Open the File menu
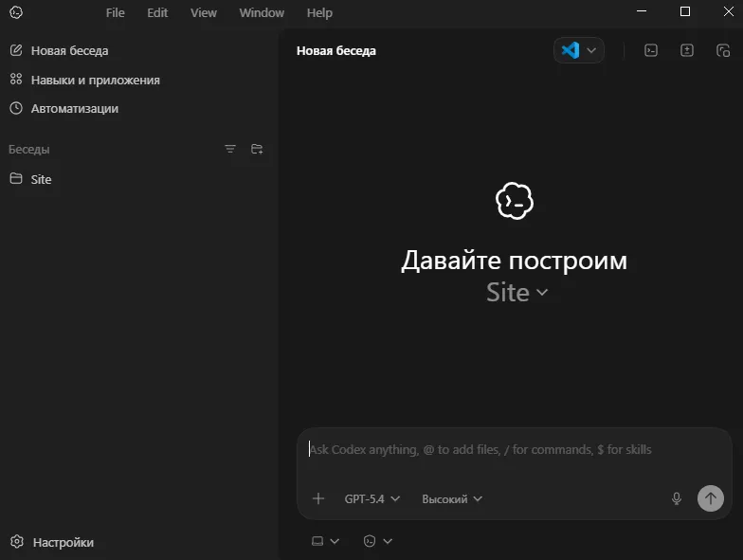Viewport: 743px width, 560px height. point(116,13)
